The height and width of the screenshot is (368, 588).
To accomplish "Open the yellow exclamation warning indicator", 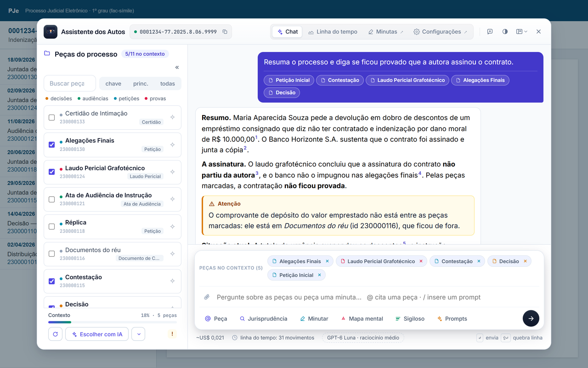I will tap(173, 334).
